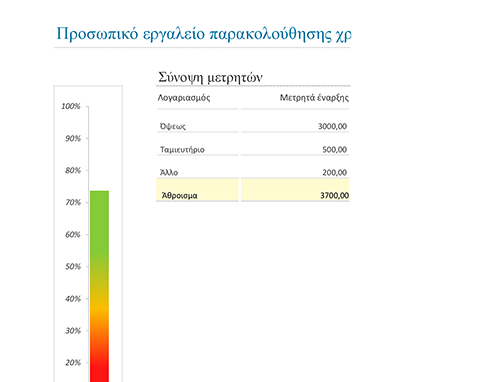Click the '40%' axis label

[x=73, y=299]
